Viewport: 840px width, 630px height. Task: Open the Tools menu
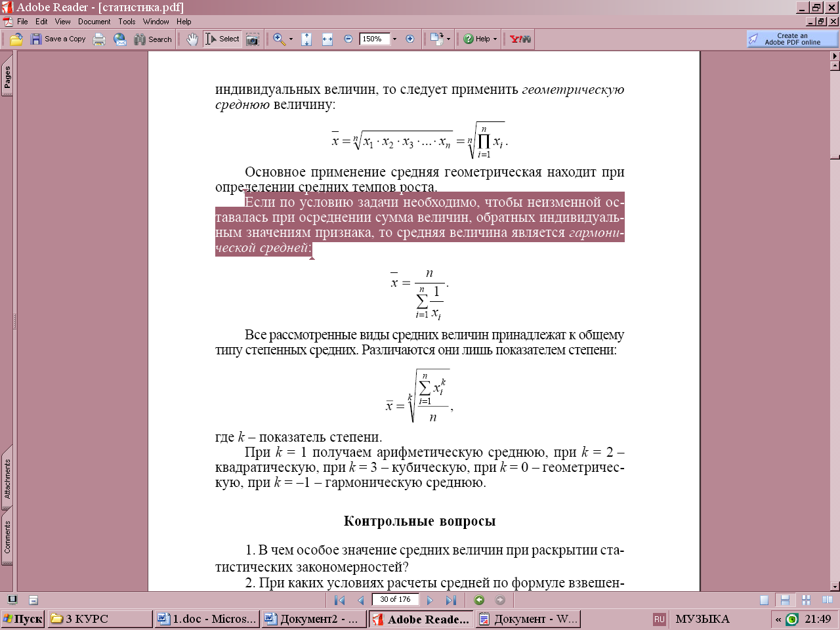127,22
